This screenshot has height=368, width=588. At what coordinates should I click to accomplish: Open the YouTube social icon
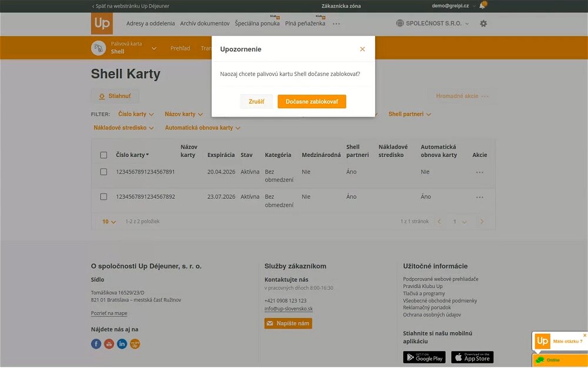(109, 344)
